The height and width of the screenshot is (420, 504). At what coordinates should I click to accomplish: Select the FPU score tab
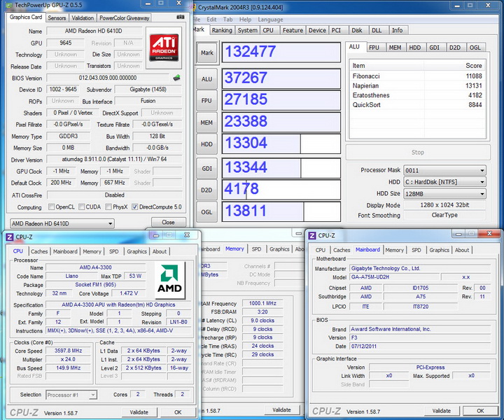tap(374, 48)
